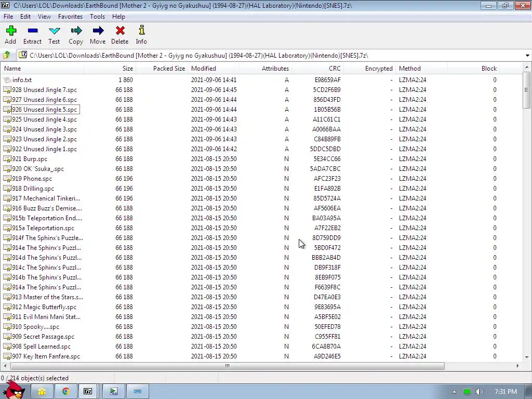
Task: Open the View menu
Action: (x=44, y=16)
